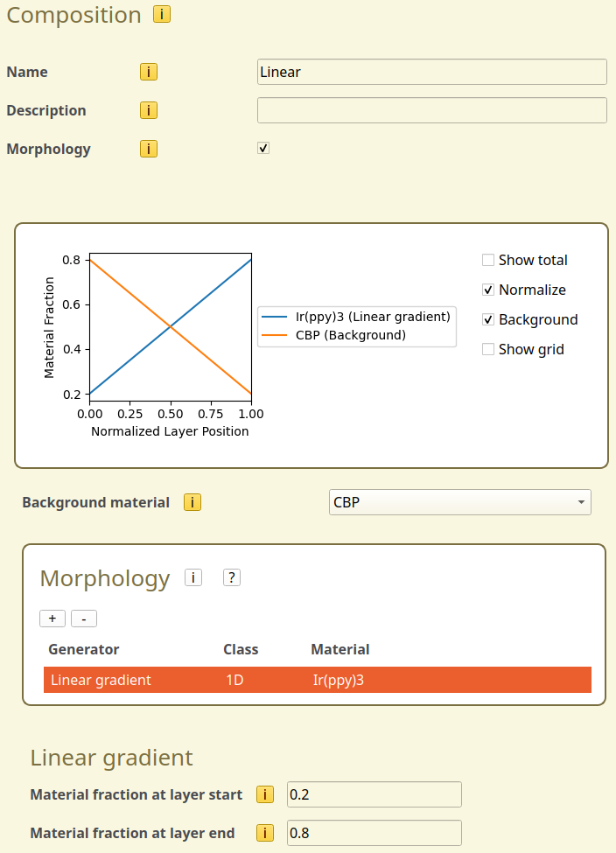Click the Name input field containing Linear
Screen dimensions: 616x853
coord(431,72)
